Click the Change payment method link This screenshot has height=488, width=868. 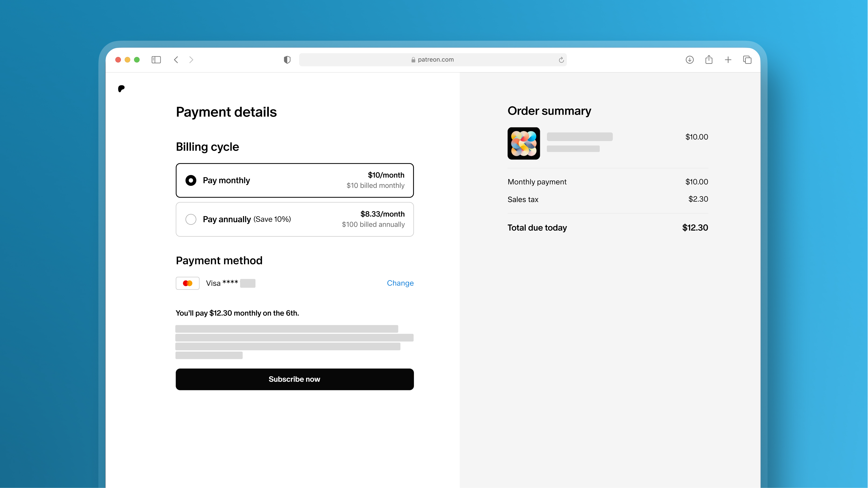400,283
